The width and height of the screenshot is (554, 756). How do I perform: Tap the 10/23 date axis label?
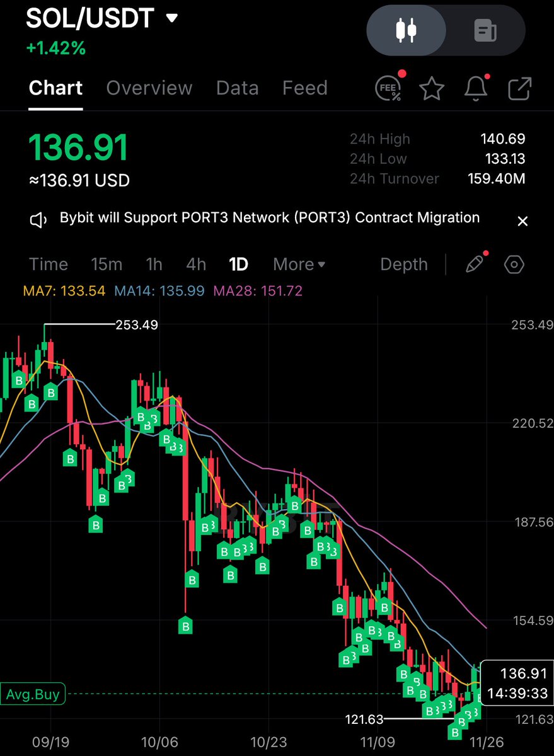(x=268, y=741)
